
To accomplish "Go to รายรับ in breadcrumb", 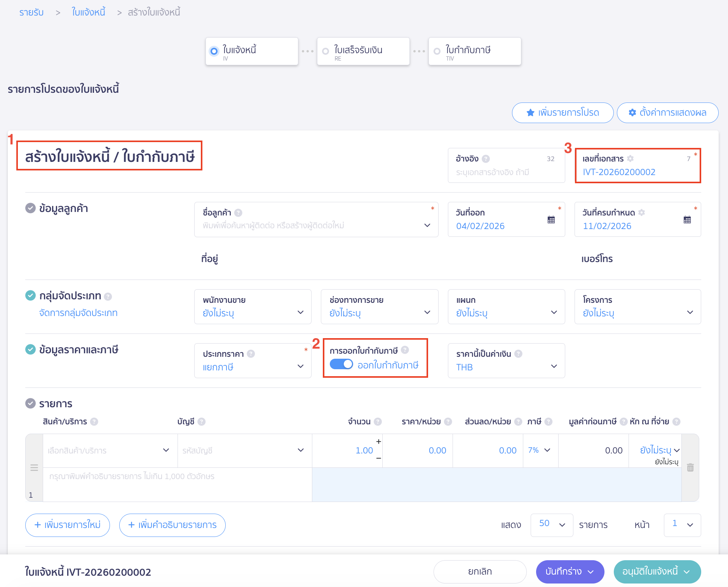I will click(31, 12).
